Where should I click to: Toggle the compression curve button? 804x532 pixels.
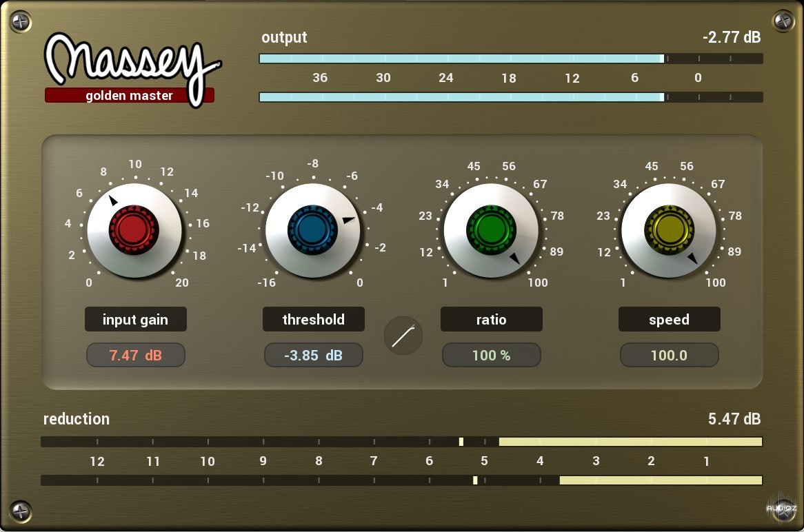pos(403,336)
